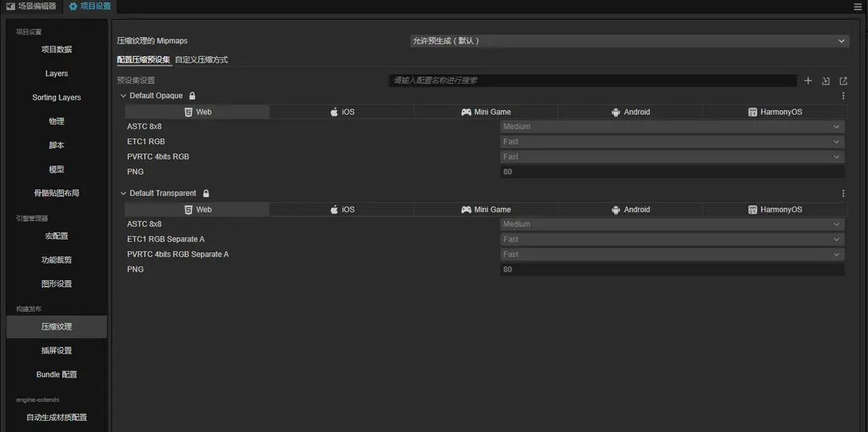
Task: Click PNG value field in Default Transparent
Action: 672,269
